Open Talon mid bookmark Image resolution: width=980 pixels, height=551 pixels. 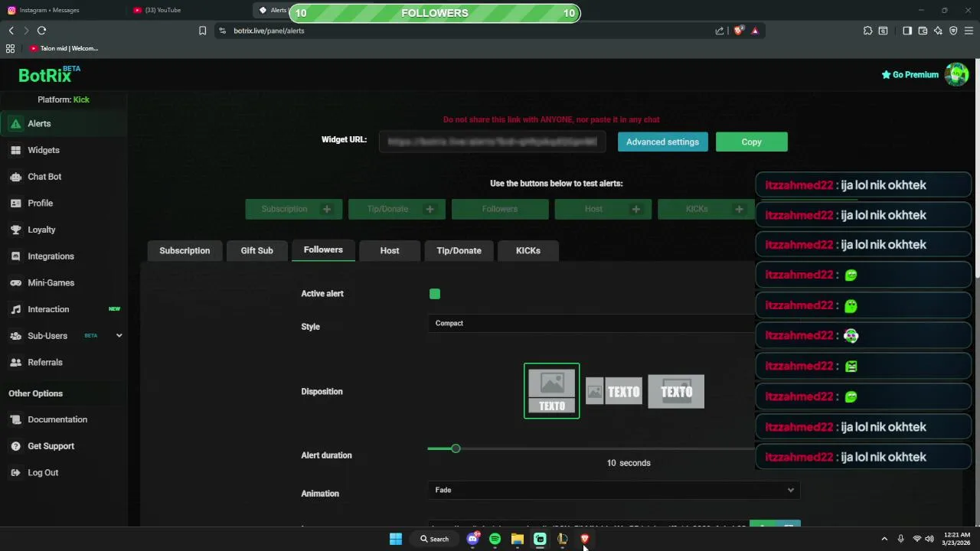click(x=64, y=48)
